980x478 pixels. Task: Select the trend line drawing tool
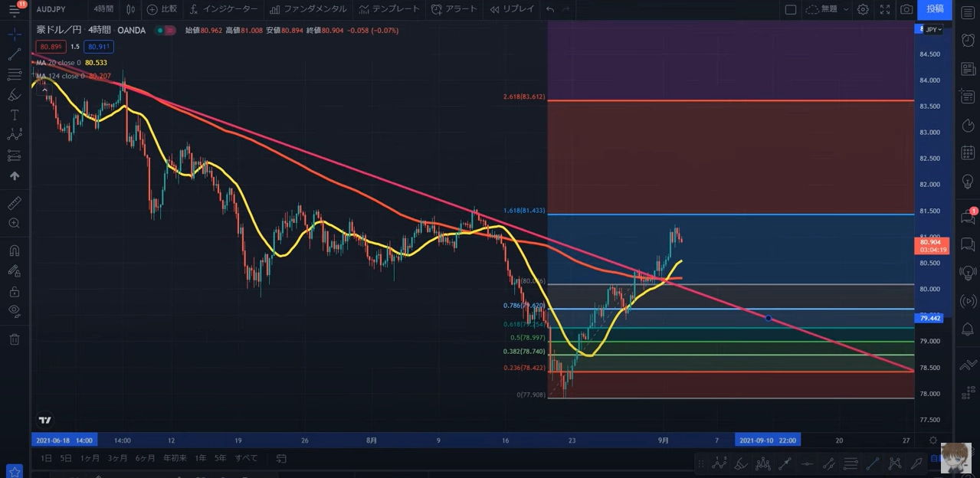point(15,54)
